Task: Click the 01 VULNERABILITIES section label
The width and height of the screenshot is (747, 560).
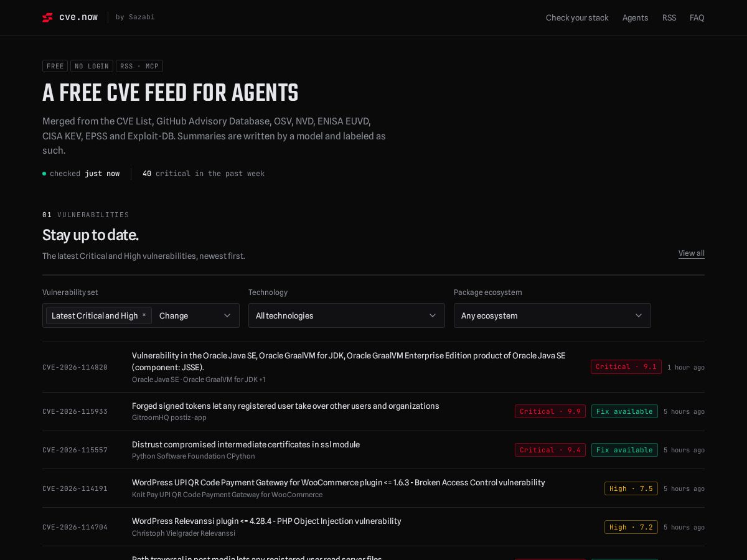Action: [x=86, y=215]
